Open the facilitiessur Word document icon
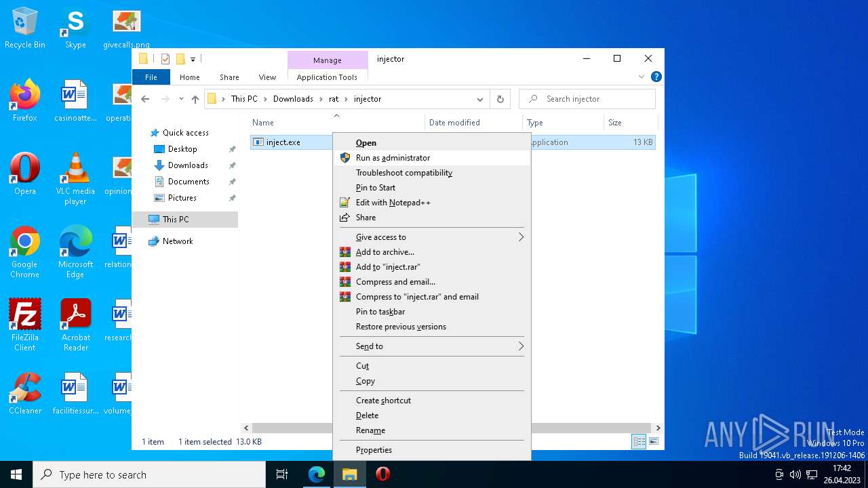Viewport: 868px width, 488px height. tap(75, 394)
